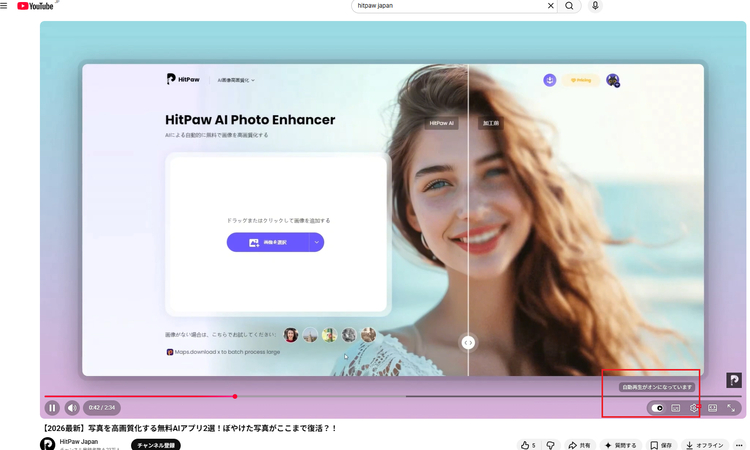This screenshot has width=750, height=450.
Task: Run the search with the magnifier button
Action: pyautogui.click(x=569, y=6)
